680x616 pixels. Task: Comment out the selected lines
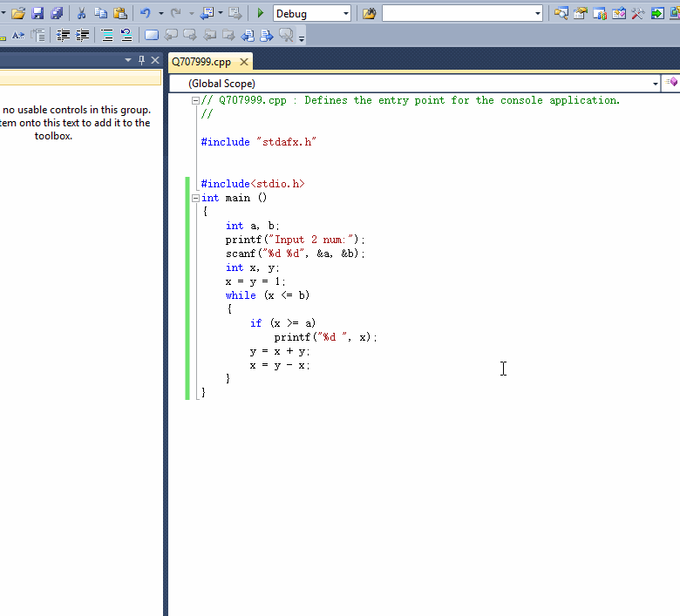click(x=106, y=35)
